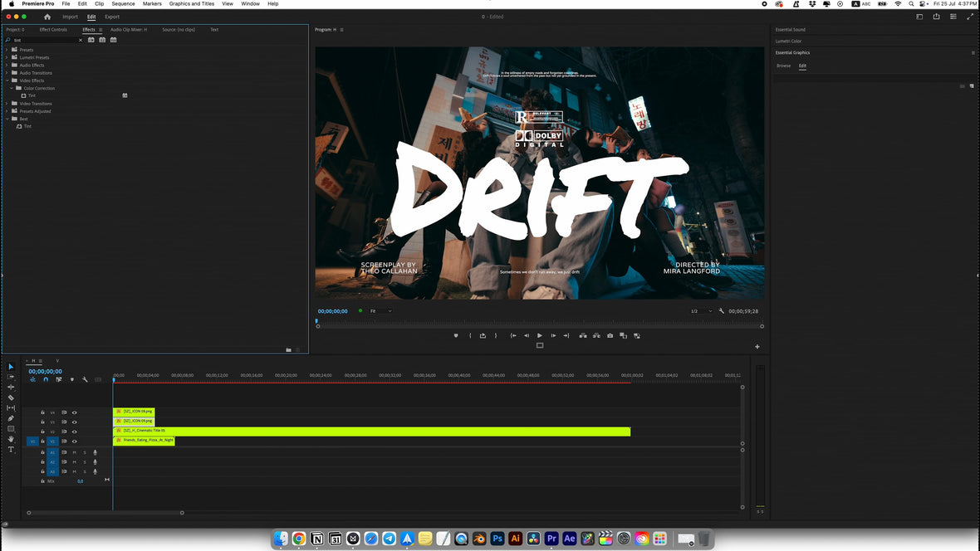
Task: Select the Hand tool
Action: [x=11, y=439]
